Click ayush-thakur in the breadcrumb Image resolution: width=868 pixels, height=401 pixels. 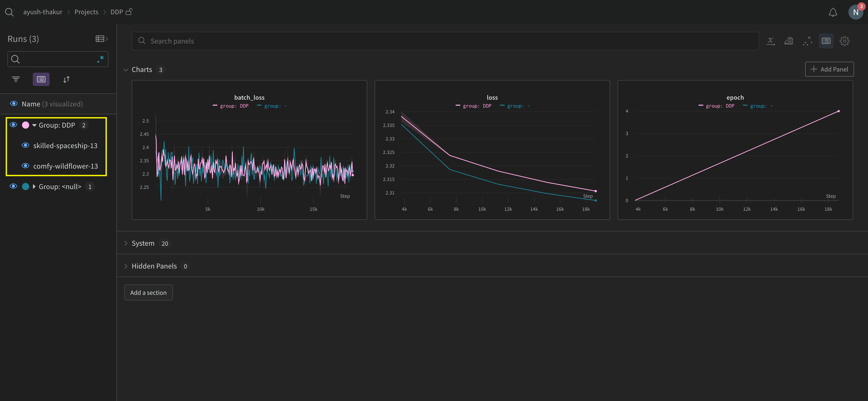click(x=42, y=11)
